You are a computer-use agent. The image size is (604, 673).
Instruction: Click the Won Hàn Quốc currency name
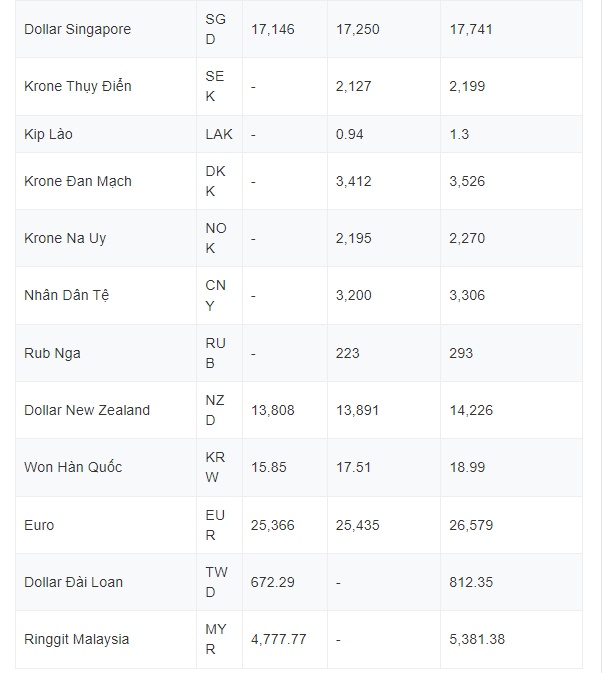[x=73, y=467]
